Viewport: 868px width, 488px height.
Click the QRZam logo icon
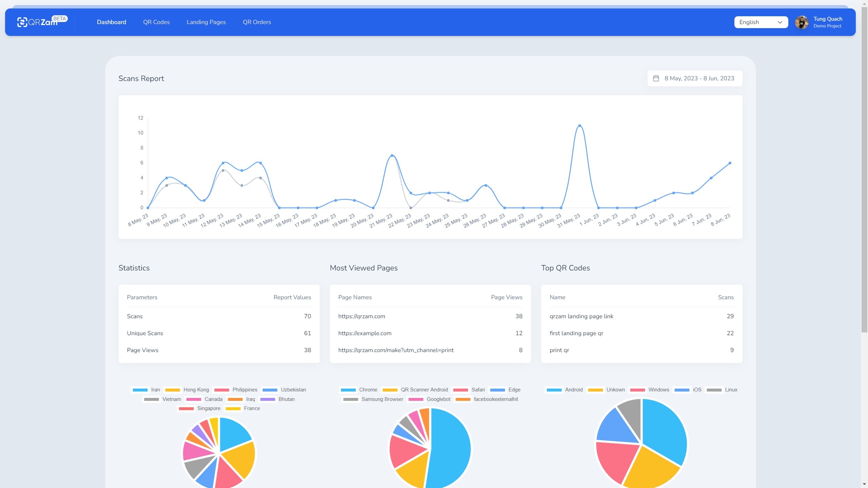pyautogui.click(x=21, y=22)
